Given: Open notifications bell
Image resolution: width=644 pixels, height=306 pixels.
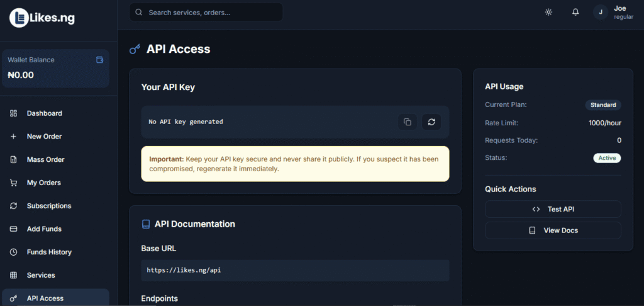Looking at the screenshot, I should tap(575, 12).
